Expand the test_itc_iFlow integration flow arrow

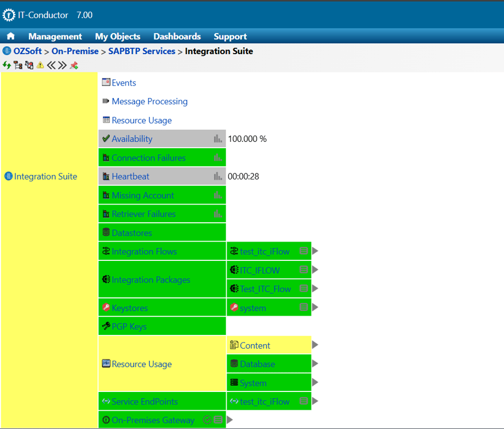click(315, 251)
